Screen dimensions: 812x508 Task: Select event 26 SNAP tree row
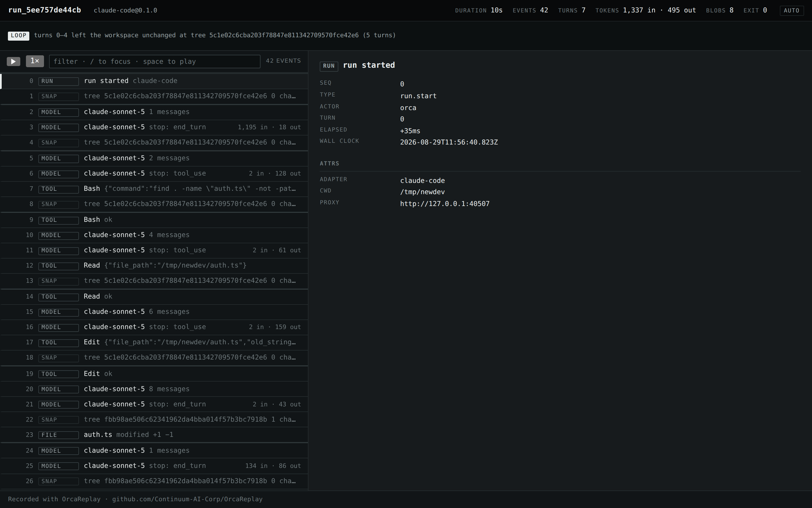click(154, 481)
